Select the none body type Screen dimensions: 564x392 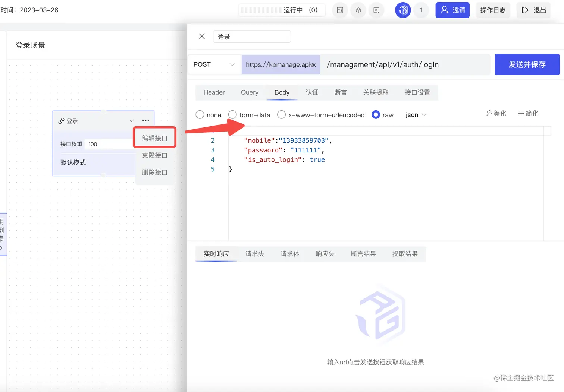tap(200, 115)
